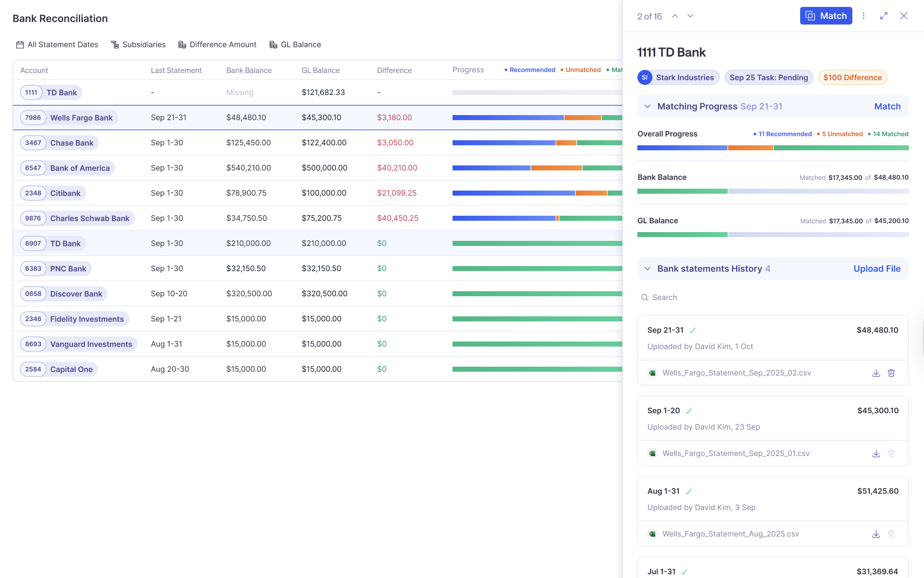Collapse the Matching Progress section

(647, 107)
